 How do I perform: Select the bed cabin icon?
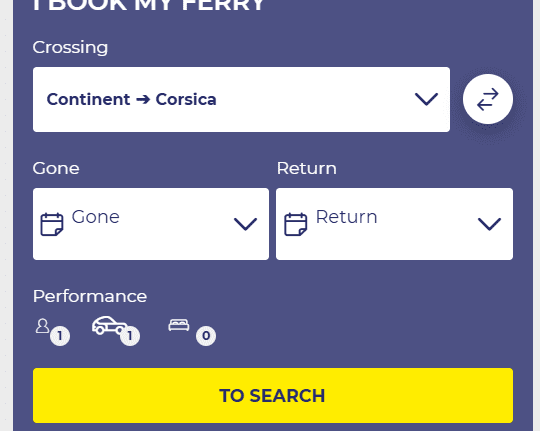(179, 325)
